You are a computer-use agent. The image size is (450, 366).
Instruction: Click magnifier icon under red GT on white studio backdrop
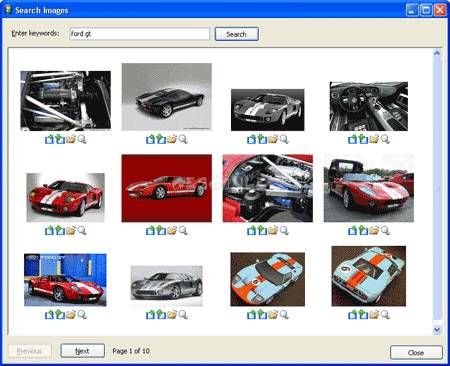pyautogui.click(x=82, y=231)
